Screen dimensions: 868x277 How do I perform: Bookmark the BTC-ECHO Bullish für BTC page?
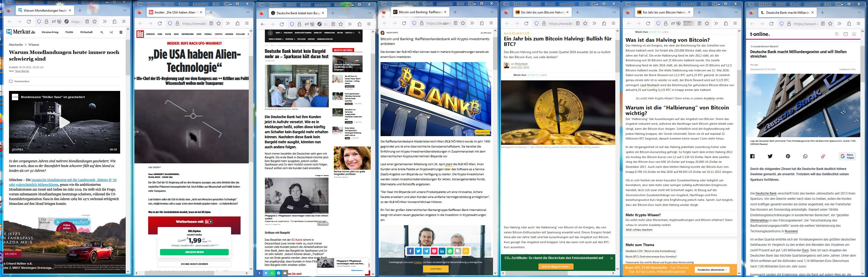tap(585, 24)
